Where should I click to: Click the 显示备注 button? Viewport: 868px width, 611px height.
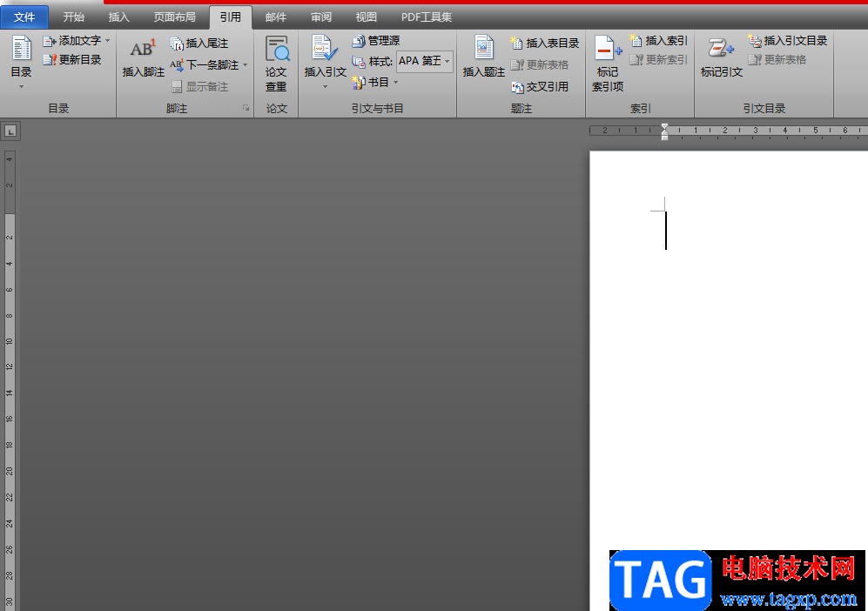click(x=200, y=86)
